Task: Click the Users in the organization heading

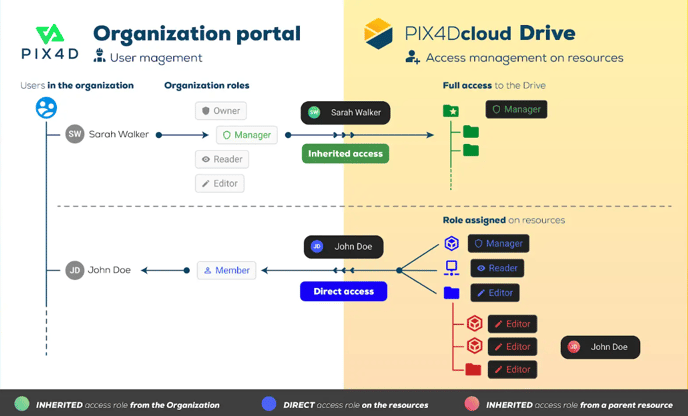Action: point(77,86)
